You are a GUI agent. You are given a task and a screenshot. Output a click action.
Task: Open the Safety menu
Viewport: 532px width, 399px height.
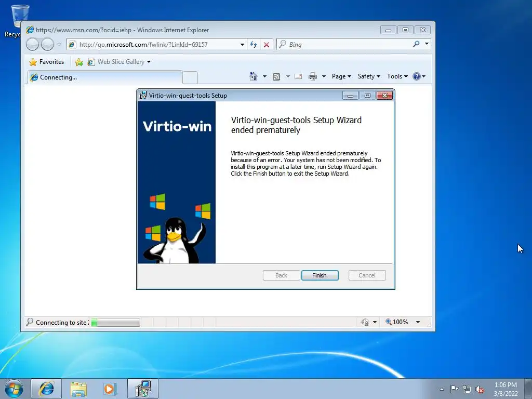click(x=369, y=76)
